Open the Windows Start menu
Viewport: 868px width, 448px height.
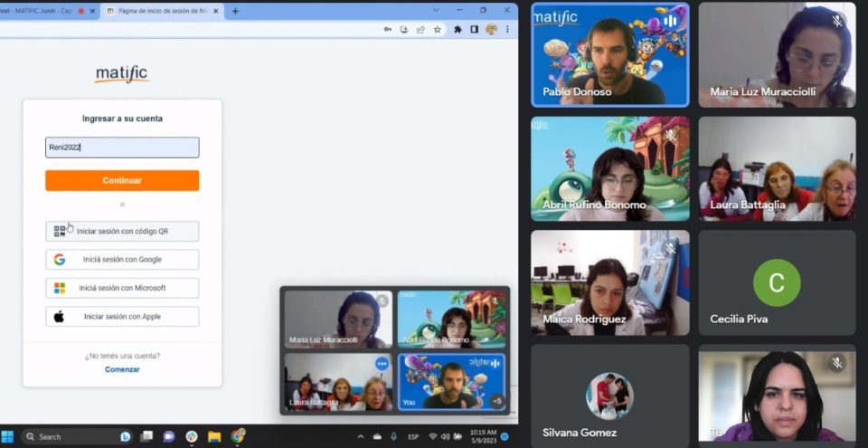tap(7, 436)
